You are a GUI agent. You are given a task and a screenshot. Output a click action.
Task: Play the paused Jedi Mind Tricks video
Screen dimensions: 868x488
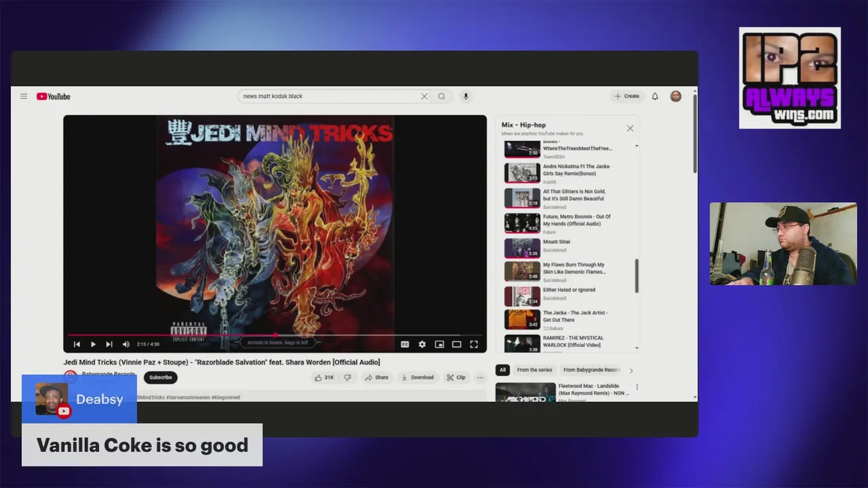pyautogui.click(x=93, y=344)
